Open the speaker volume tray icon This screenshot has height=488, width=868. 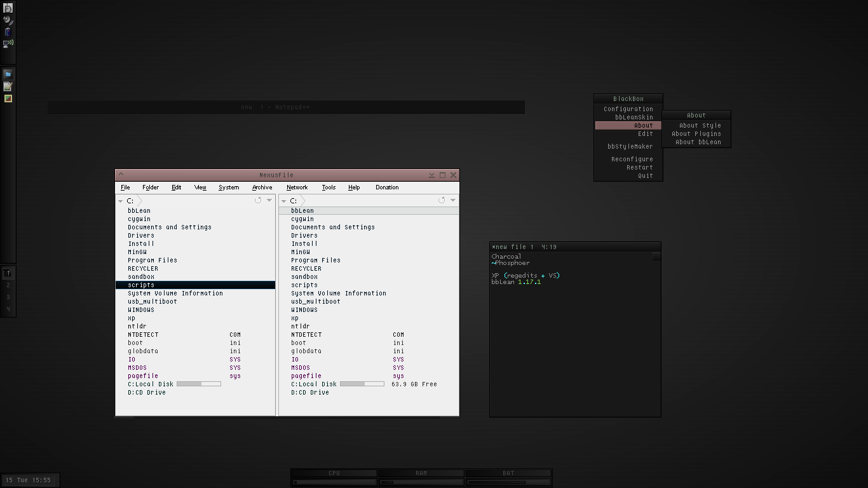(x=8, y=20)
